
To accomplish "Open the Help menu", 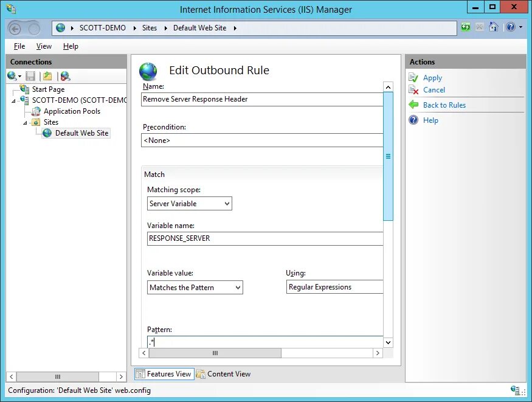I will coord(71,46).
